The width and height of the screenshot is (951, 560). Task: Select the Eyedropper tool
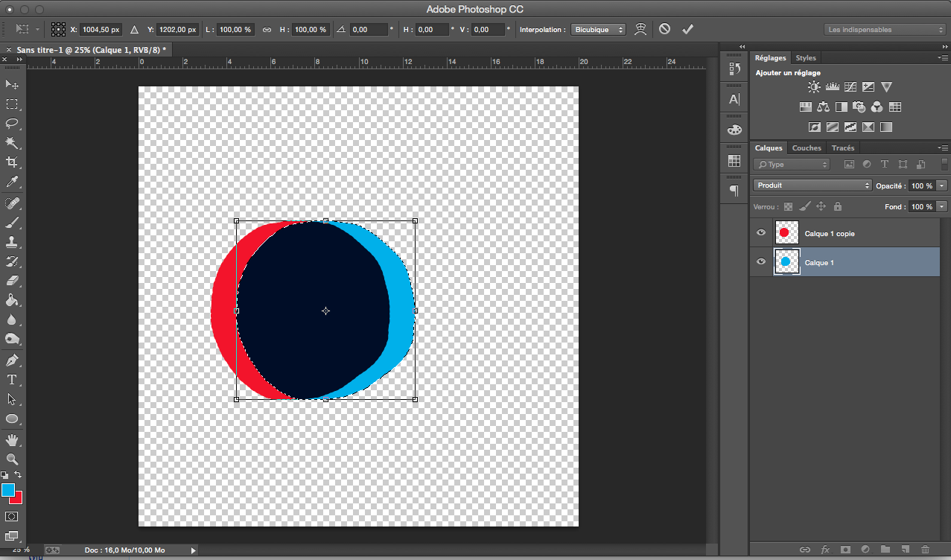coord(12,182)
